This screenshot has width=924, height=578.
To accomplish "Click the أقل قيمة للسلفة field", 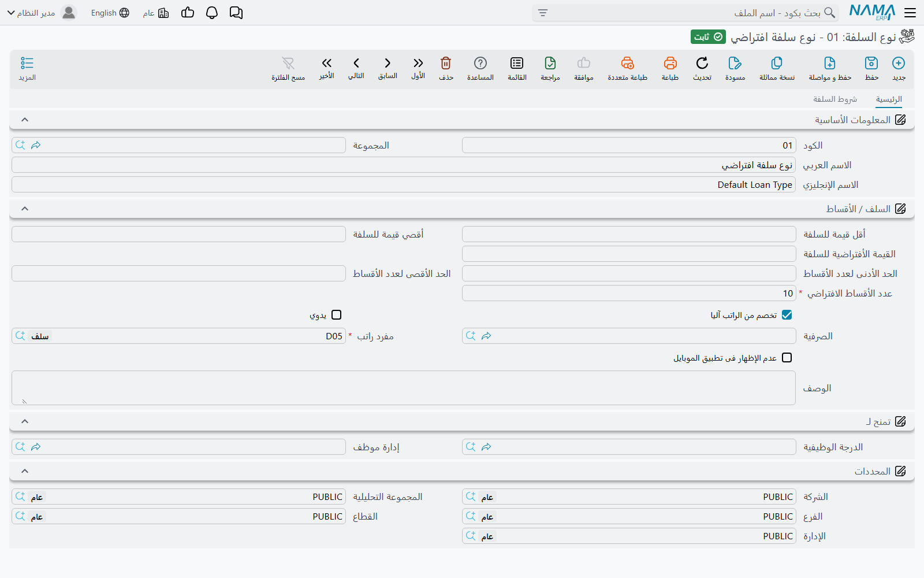I will (x=629, y=234).
